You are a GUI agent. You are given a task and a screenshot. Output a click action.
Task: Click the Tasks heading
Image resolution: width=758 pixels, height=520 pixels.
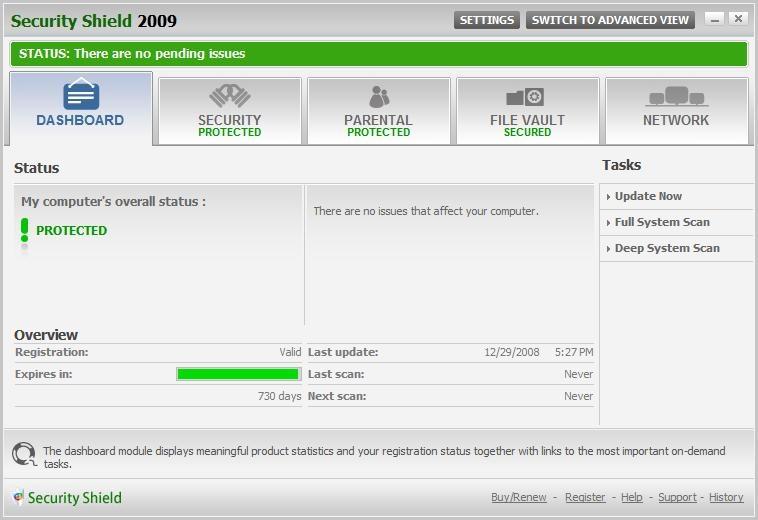click(x=622, y=165)
